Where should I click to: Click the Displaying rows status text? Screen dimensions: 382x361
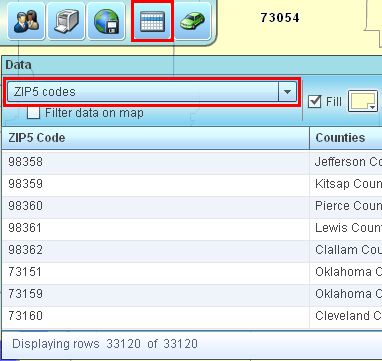pyautogui.click(x=105, y=344)
